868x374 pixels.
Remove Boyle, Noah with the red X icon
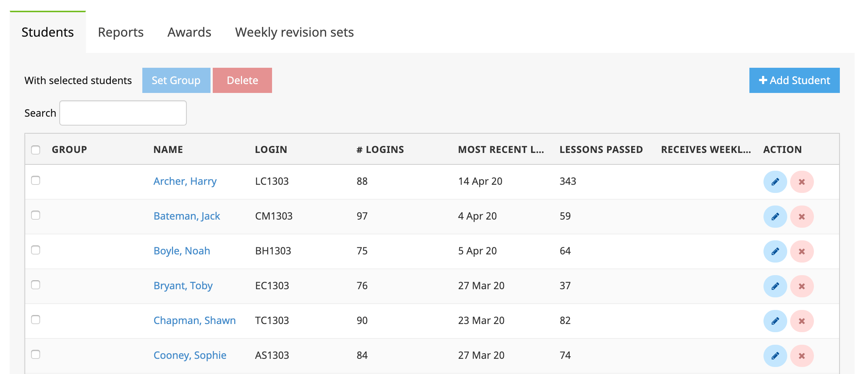(x=802, y=251)
